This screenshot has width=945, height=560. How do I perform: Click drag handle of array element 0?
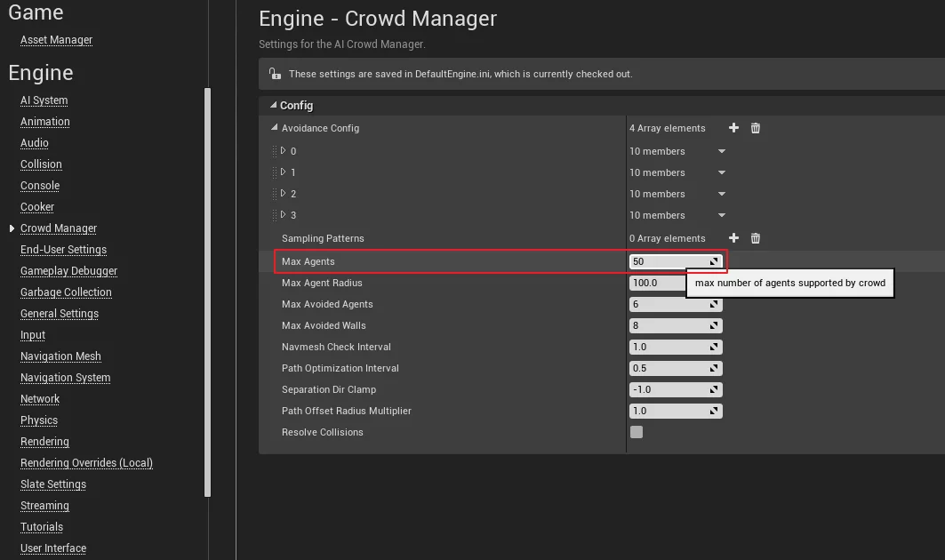(275, 151)
